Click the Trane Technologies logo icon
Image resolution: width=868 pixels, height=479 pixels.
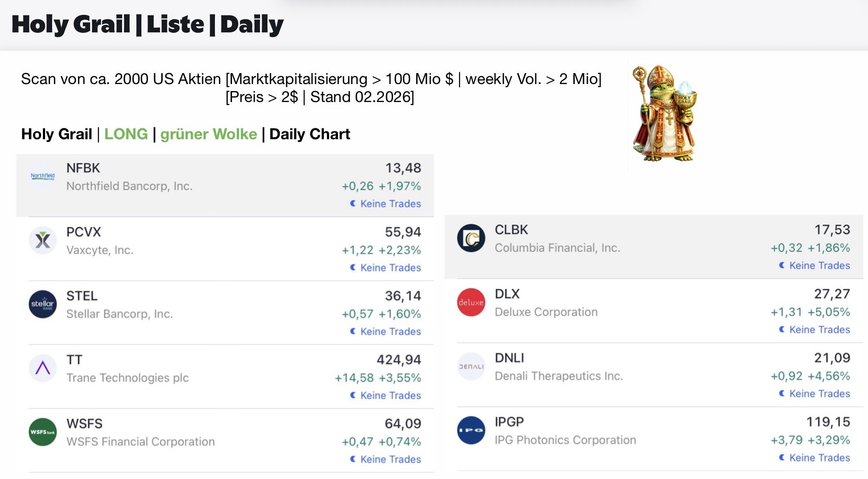point(42,368)
